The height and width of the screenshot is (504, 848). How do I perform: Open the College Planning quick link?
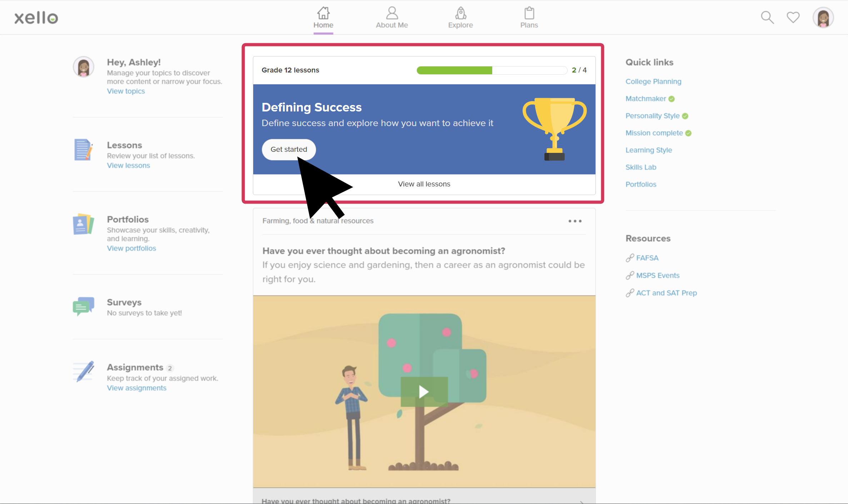coord(653,81)
